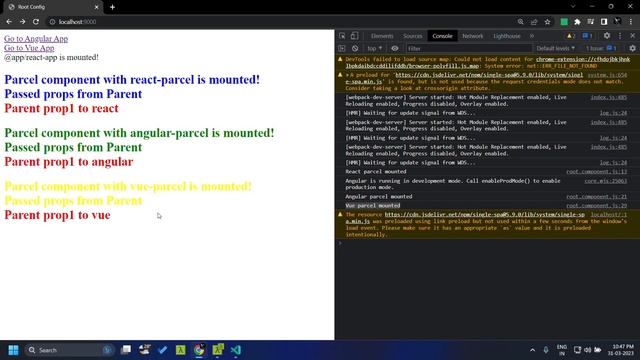This screenshot has height=360, width=640.
Task: Reload the page
Action: (x=36, y=22)
